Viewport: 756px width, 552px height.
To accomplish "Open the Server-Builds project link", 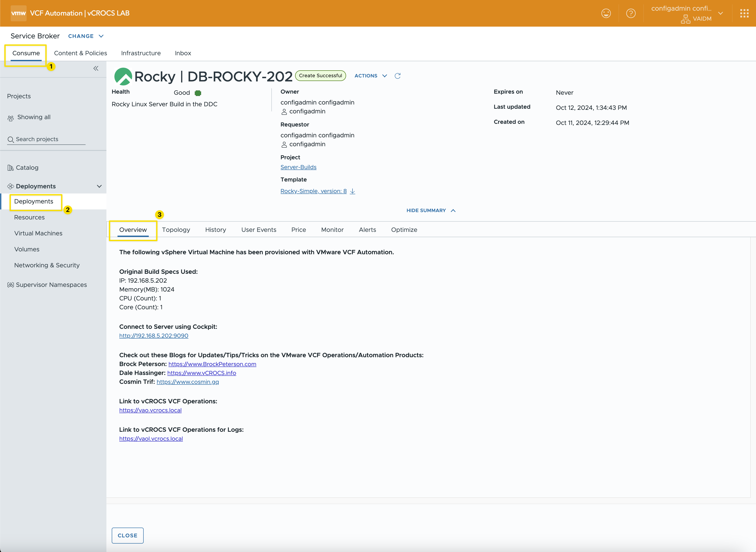I will point(298,167).
